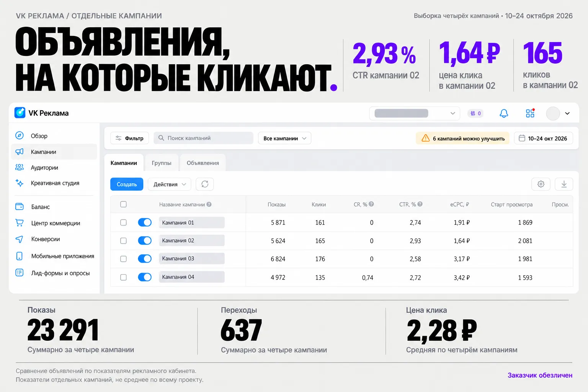Select the Кампании tab

[x=124, y=163]
